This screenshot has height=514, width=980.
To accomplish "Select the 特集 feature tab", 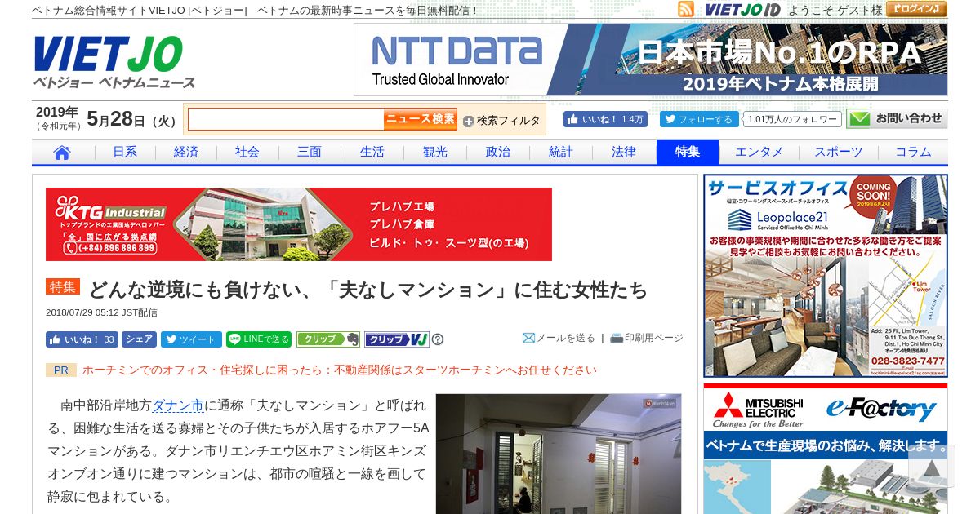I will (x=688, y=152).
